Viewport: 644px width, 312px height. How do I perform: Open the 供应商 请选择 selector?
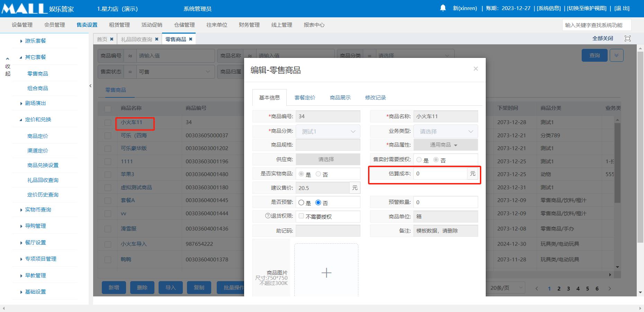pos(328,159)
